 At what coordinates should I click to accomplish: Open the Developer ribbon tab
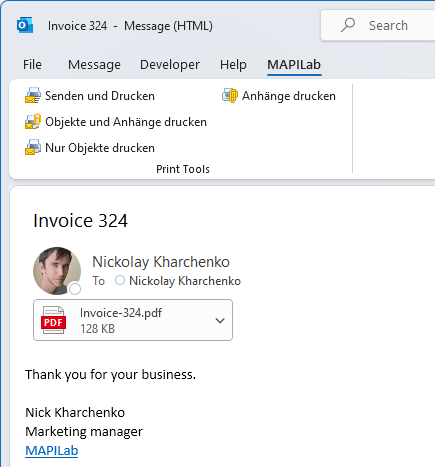(170, 64)
